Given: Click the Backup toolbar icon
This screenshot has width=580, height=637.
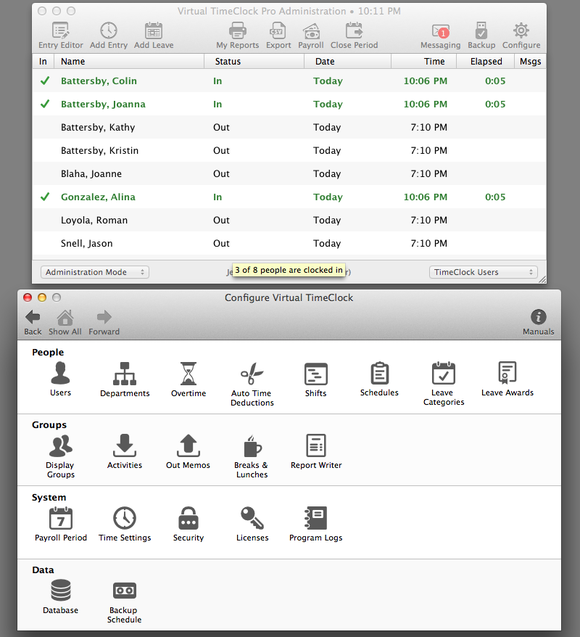Looking at the screenshot, I should pyautogui.click(x=481, y=31).
